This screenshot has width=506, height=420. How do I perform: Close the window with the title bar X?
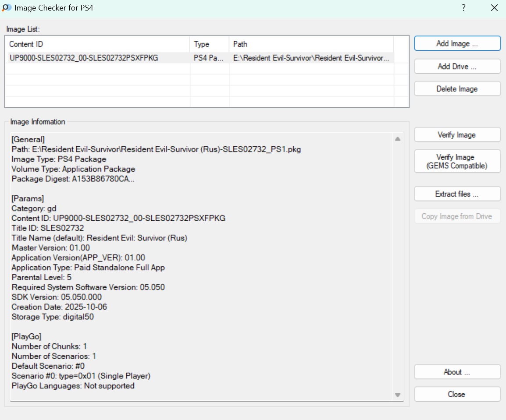[x=494, y=8]
